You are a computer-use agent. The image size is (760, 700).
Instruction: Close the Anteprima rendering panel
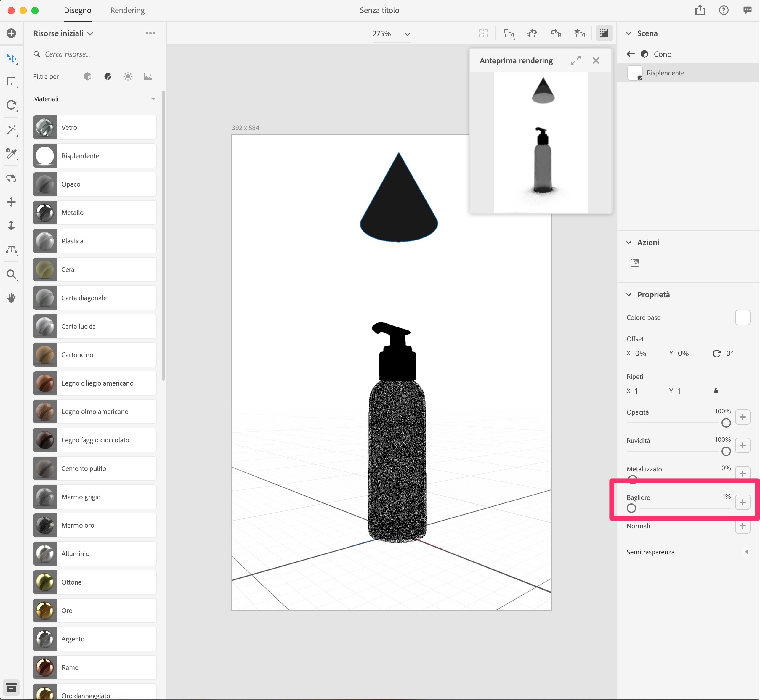[x=596, y=61]
